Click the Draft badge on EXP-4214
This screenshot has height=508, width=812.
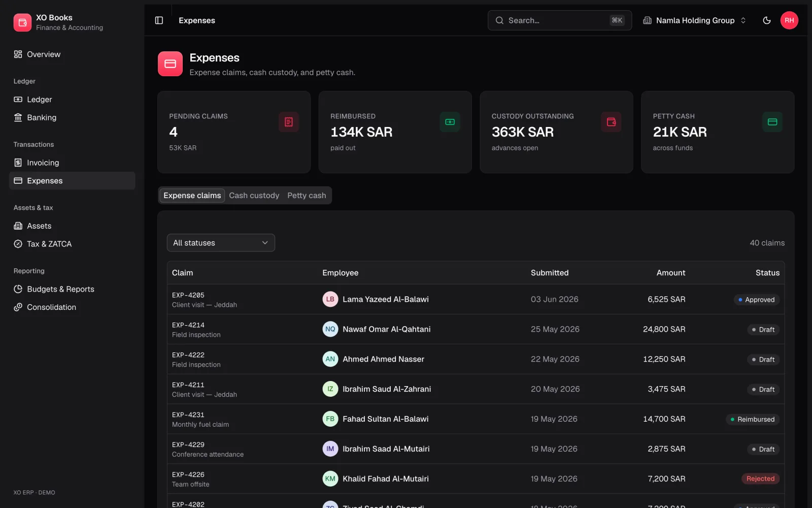(763, 330)
